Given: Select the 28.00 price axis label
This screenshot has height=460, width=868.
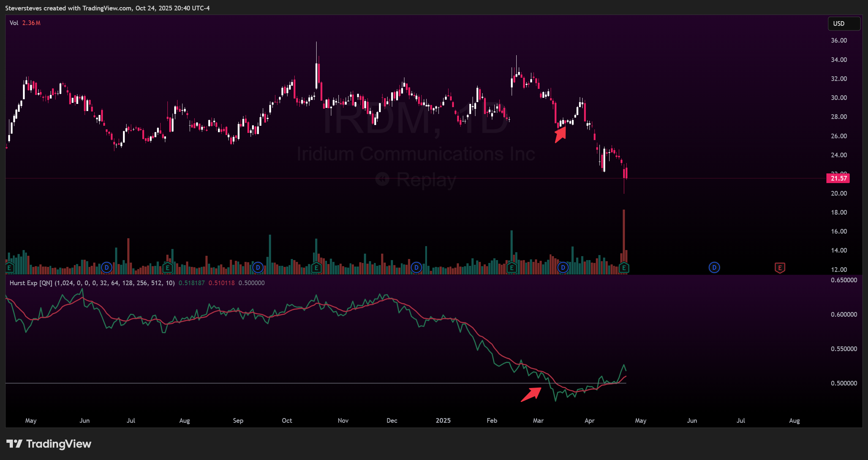Looking at the screenshot, I should tap(839, 117).
